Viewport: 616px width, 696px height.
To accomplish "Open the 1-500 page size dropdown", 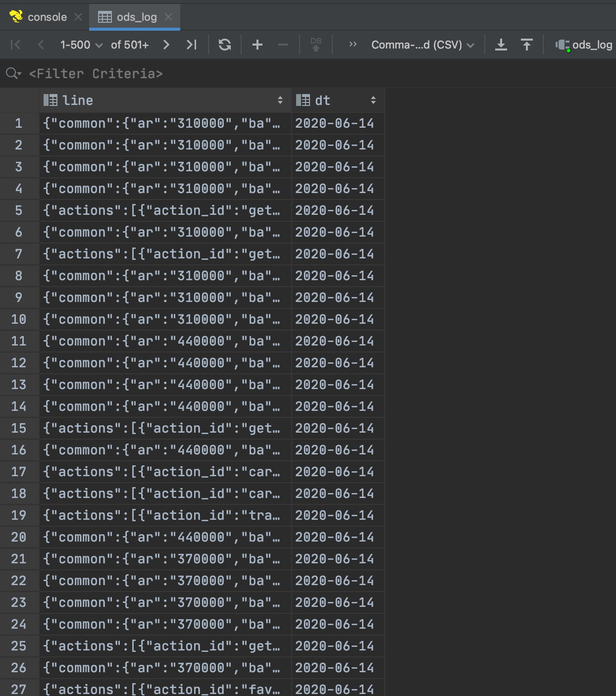I will (81, 45).
